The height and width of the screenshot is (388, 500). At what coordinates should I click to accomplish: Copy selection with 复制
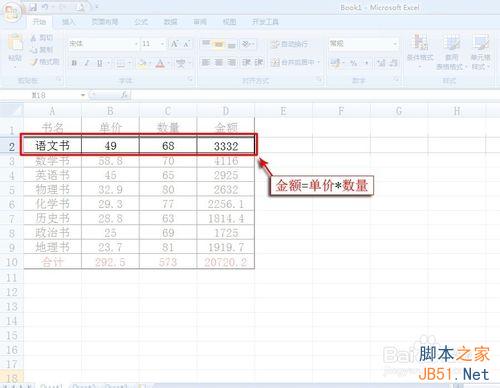tap(42, 50)
